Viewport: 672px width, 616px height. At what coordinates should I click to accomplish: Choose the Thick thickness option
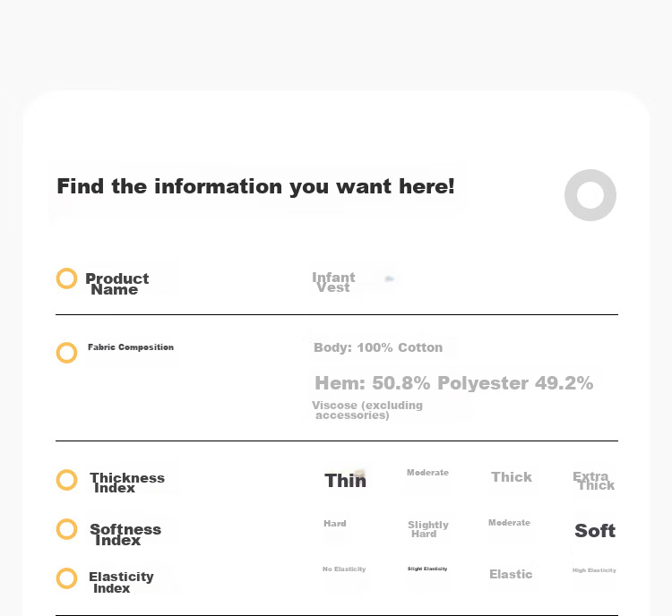pos(512,477)
